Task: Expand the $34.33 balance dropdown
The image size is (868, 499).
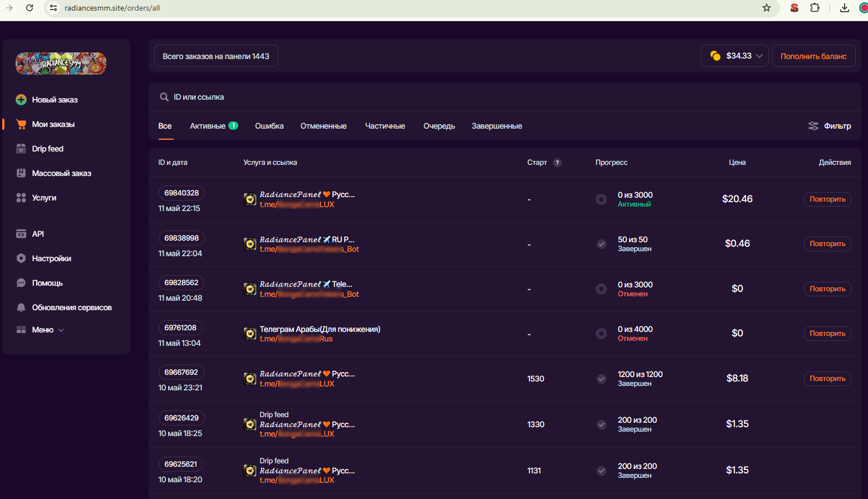Action: [735, 56]
